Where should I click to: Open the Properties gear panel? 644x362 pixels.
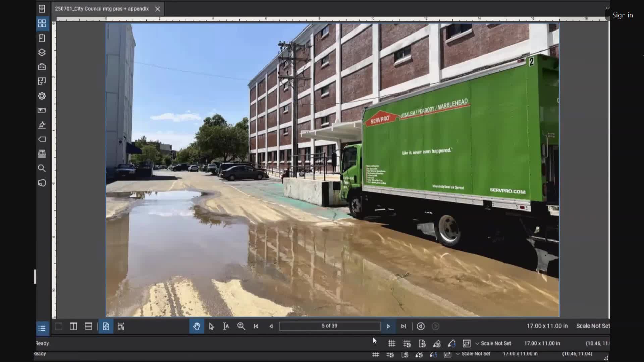[x=42, y=96]
